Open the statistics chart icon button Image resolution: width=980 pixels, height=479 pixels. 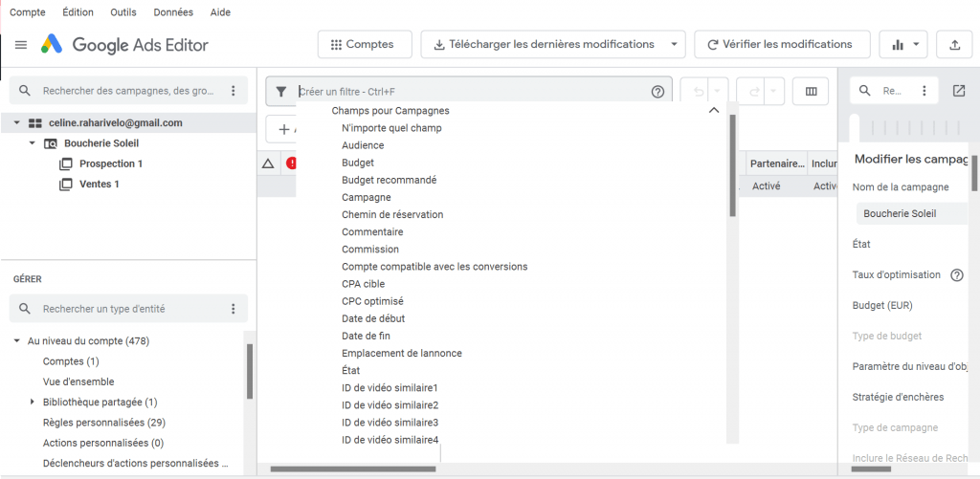pyautogui.click(x=898, y=44)
